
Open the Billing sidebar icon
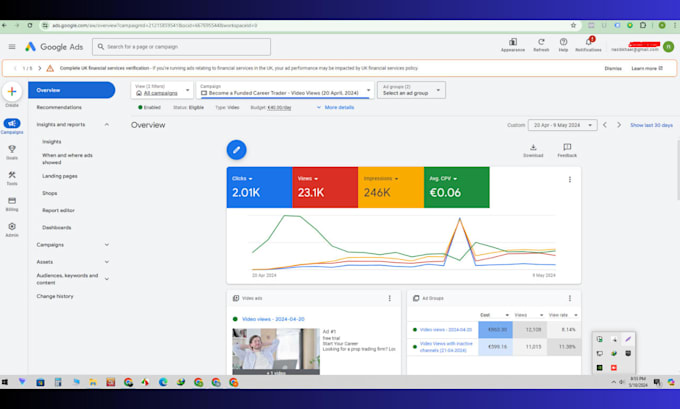coord(12,201)
